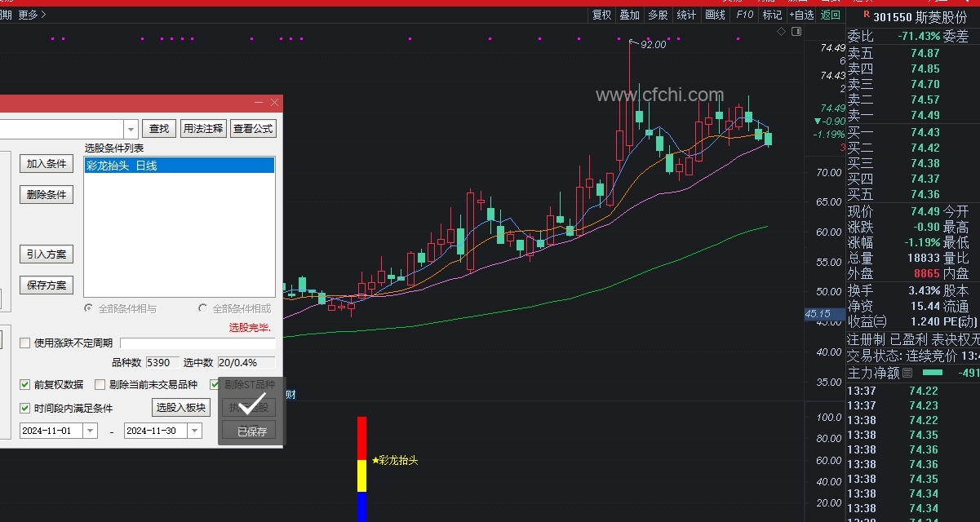This screenshot has width=980, height=522.
Task: Click the 卖二 price 74.57
Action: pyautogui.click(x=925, y=100)
